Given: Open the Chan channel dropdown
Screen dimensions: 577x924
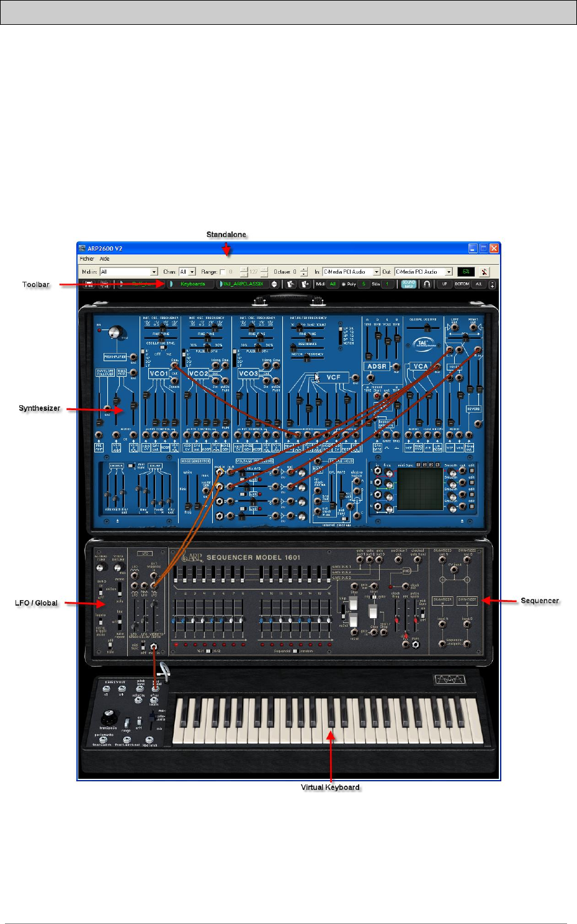Looking at the screenshot, I should [192, 272].
